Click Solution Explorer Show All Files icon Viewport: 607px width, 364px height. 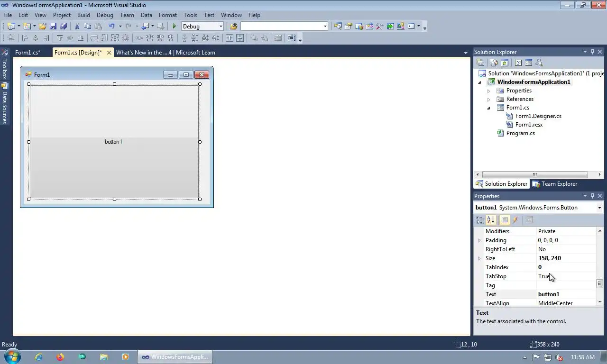494,63
